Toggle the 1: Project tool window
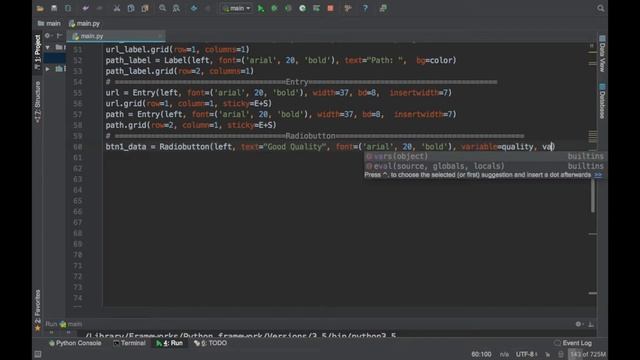640x360 pixels. pyautogui.click(x=38, y=51)
